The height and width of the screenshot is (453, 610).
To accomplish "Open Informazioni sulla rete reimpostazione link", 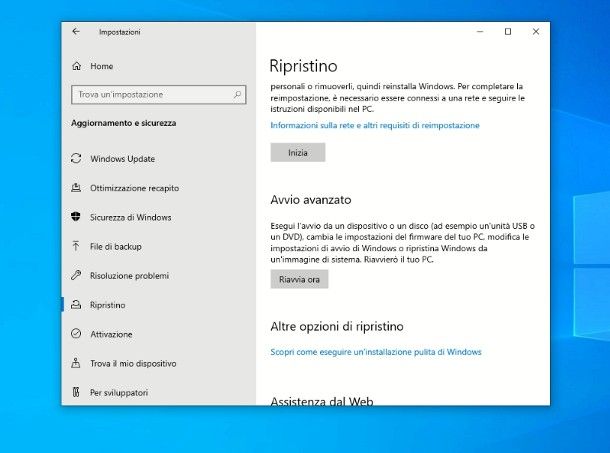I will pyautogui.click(x=375, y=125).
